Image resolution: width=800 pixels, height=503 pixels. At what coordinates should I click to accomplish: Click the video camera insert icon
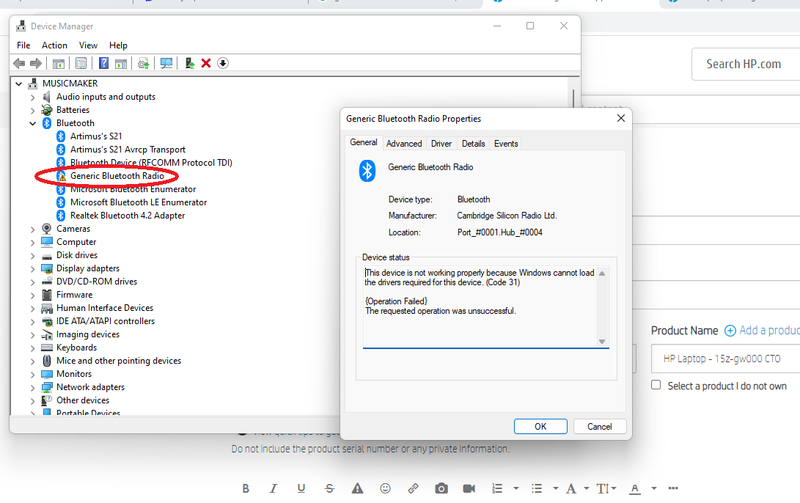[469, 489]
